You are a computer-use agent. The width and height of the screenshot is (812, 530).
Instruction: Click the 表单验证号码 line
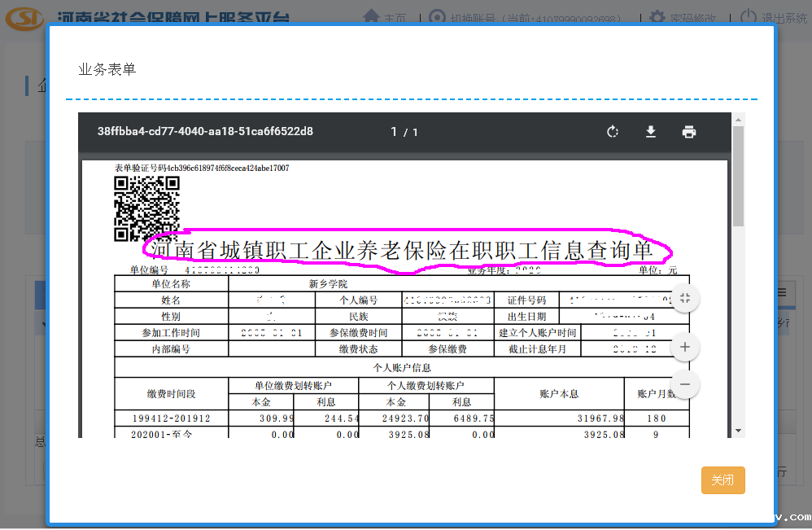tap(202, 168)
